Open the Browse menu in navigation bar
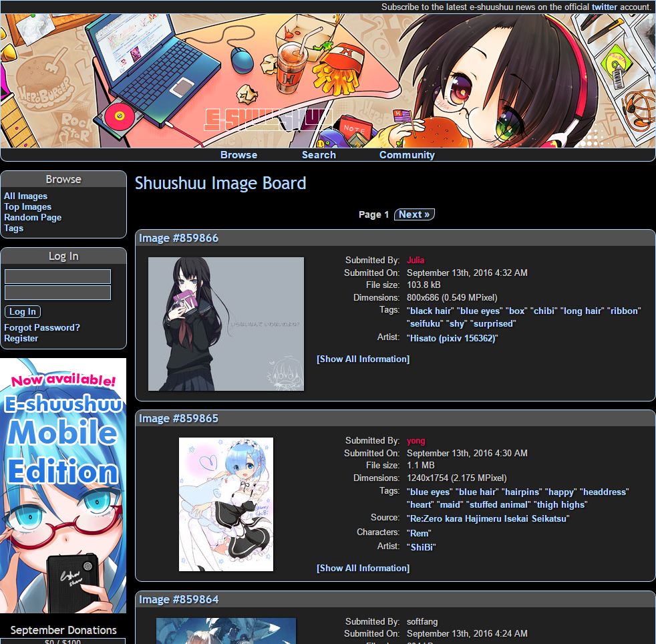The image size is (656, 644). (x=238, y=155)
